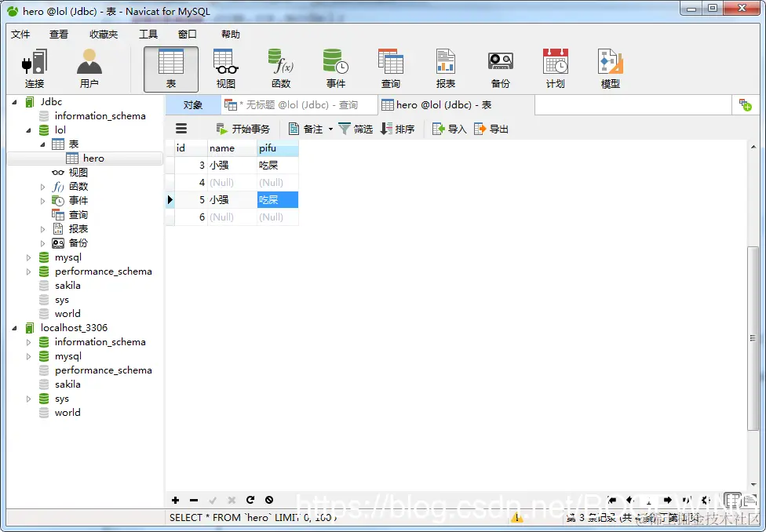Click the new tab icon at top right
This screenshot has width=766, height=532.
[746, 104]
